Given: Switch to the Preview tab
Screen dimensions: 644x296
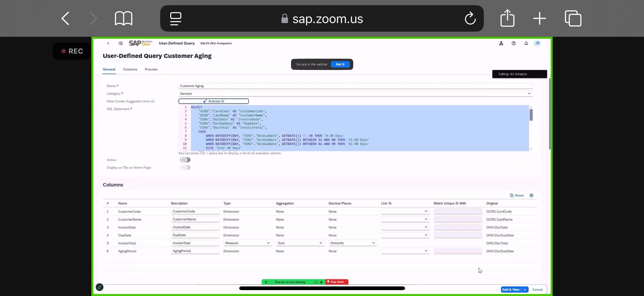Looking at the screenshot, I should point(151,69).
